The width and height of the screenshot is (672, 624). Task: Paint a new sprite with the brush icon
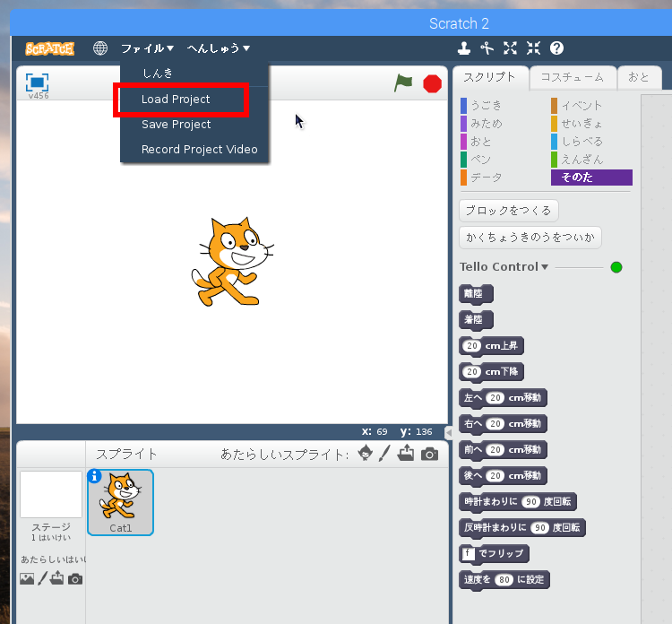click(x=385, y=454)
